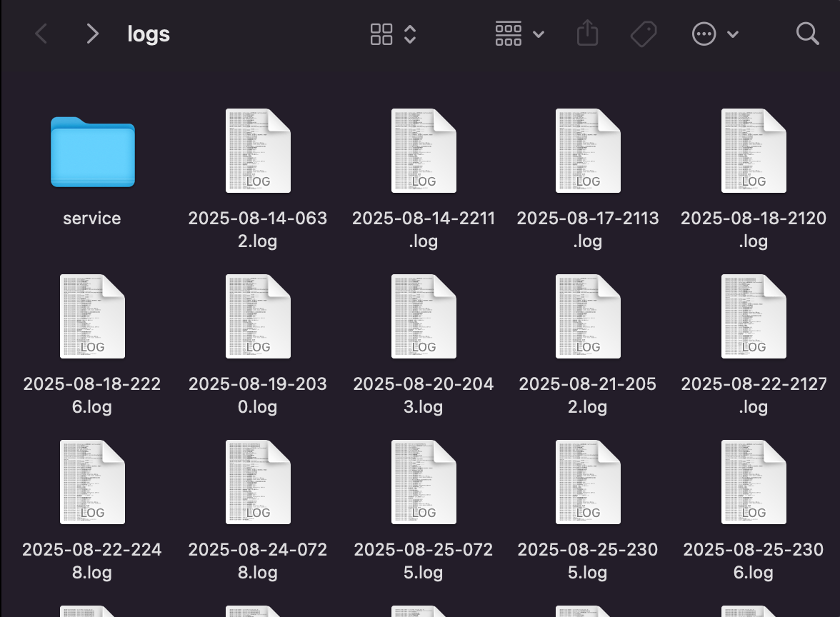Click the 2025-08-18-2120.log filename label
The height and width of the screenshot is (617, 840).
(754, 229)
